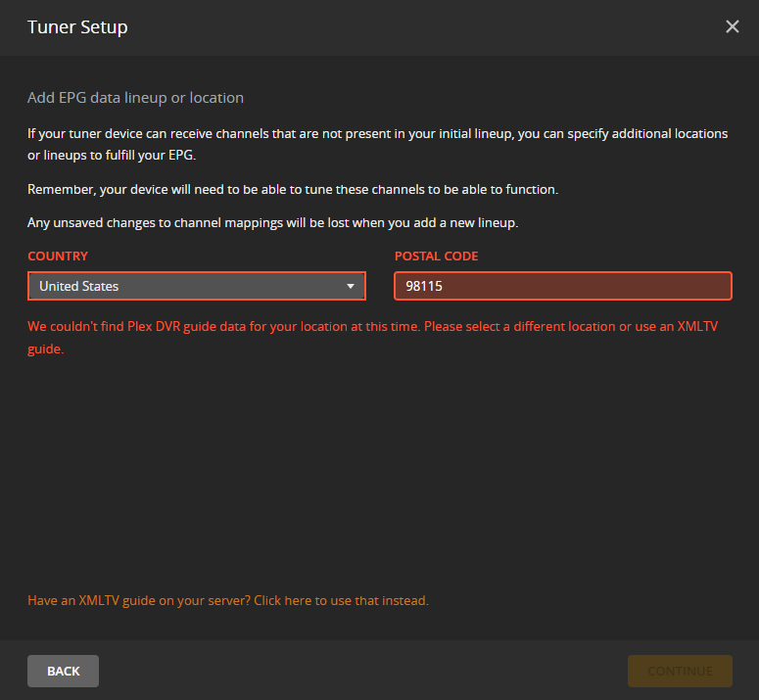Click the 'Any unsaved changes' warning text
The height and width of the screenshot is (700, 759).
tap(272, 222)
